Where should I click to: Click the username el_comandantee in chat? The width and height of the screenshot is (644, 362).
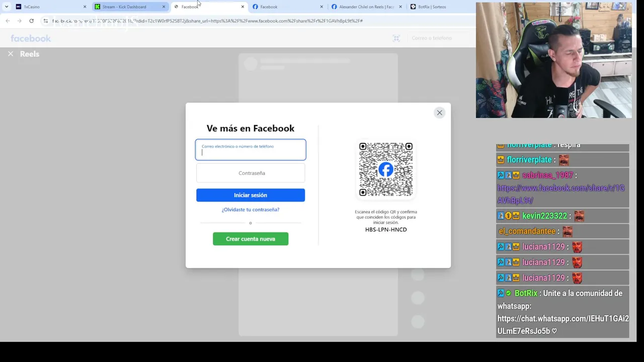point(527,231)
